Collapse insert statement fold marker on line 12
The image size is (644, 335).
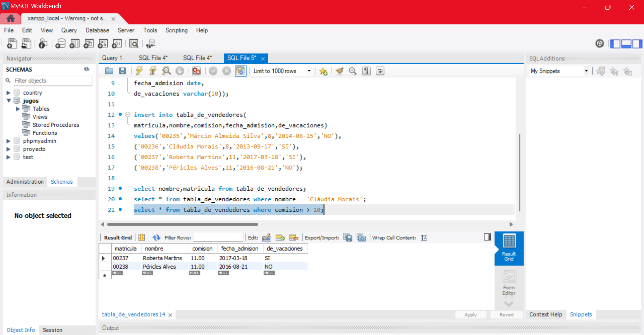[x=127, y=115]
